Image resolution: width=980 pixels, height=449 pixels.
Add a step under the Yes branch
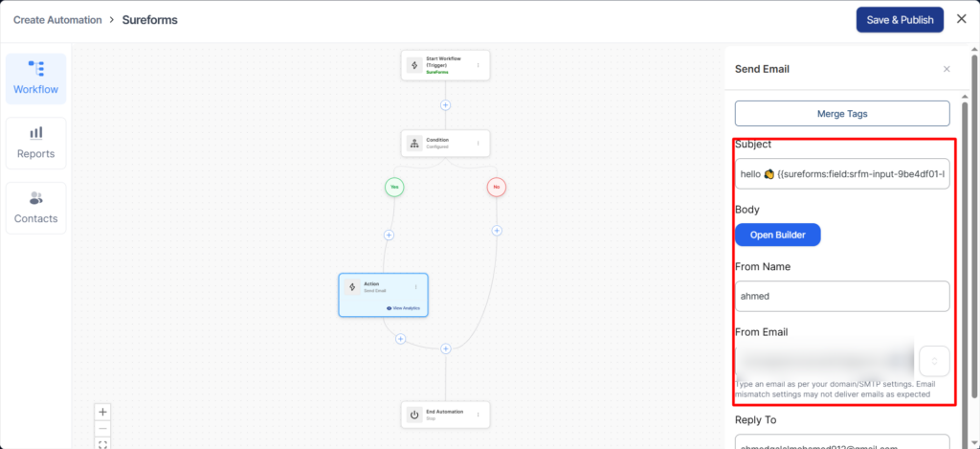389,235
